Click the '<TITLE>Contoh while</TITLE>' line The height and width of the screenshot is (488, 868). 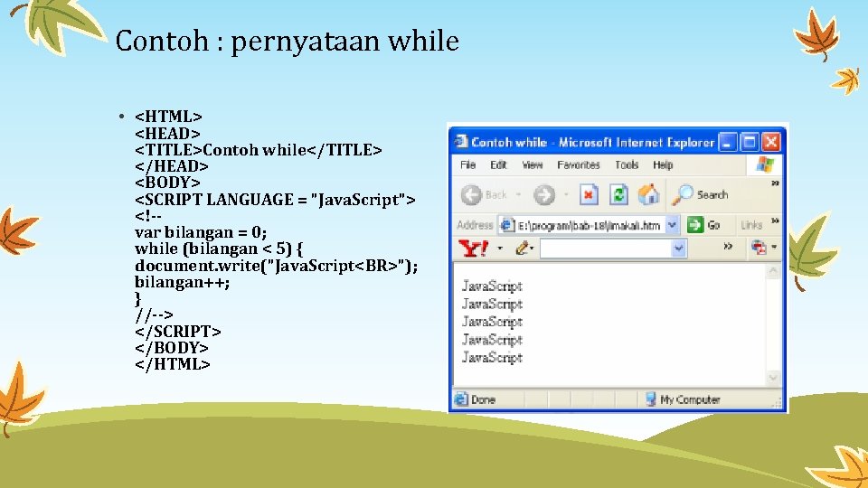258,150
